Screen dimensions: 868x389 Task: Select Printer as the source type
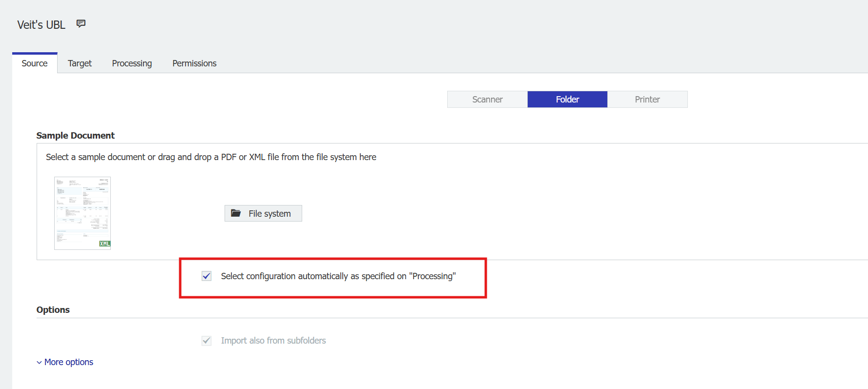(647, 100)
